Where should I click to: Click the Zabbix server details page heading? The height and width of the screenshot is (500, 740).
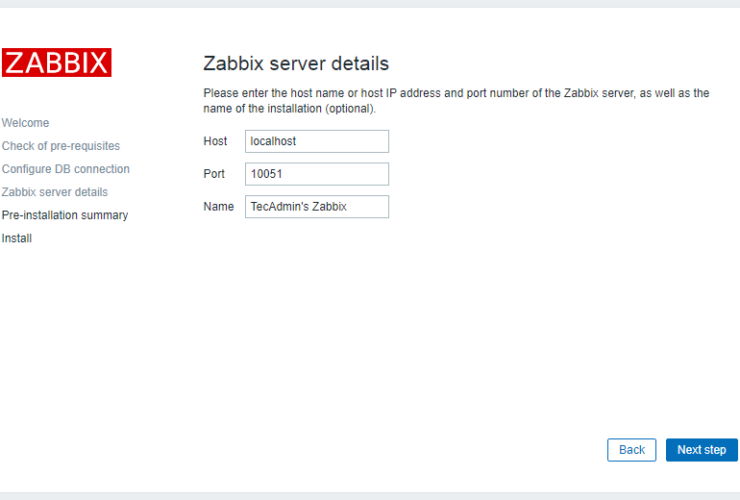296,64
